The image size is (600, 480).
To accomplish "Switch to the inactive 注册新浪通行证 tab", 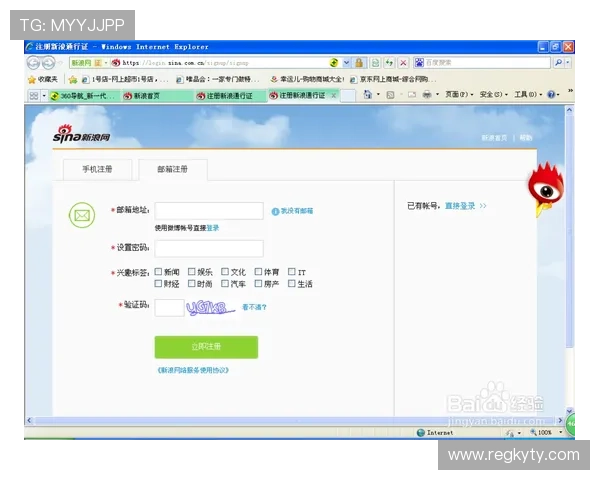I will click(229, 96).
